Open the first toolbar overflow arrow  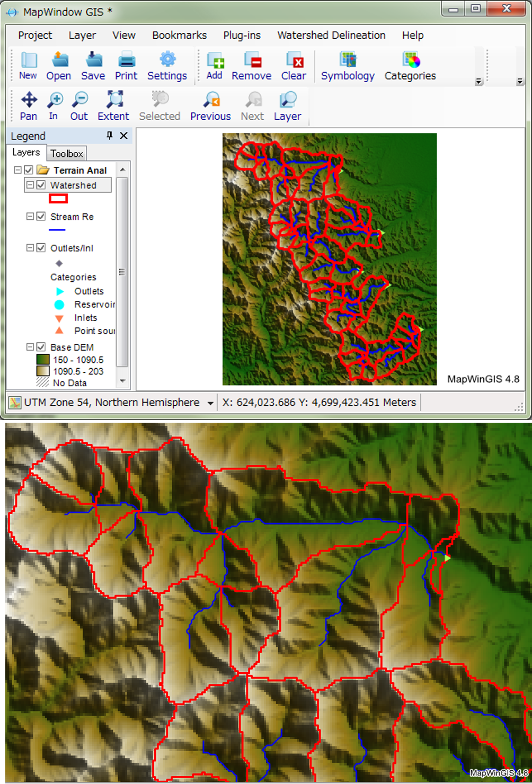pyautogui.click(x=478, y=82)
